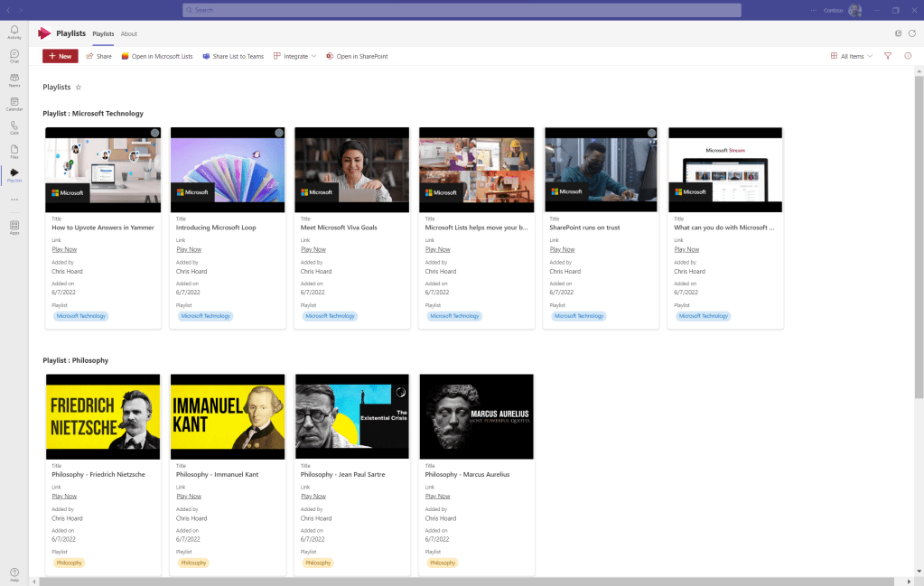This screenshot has height=586, width=924.
Task: Open the All Items view dropdown
Action: point(852,56)
